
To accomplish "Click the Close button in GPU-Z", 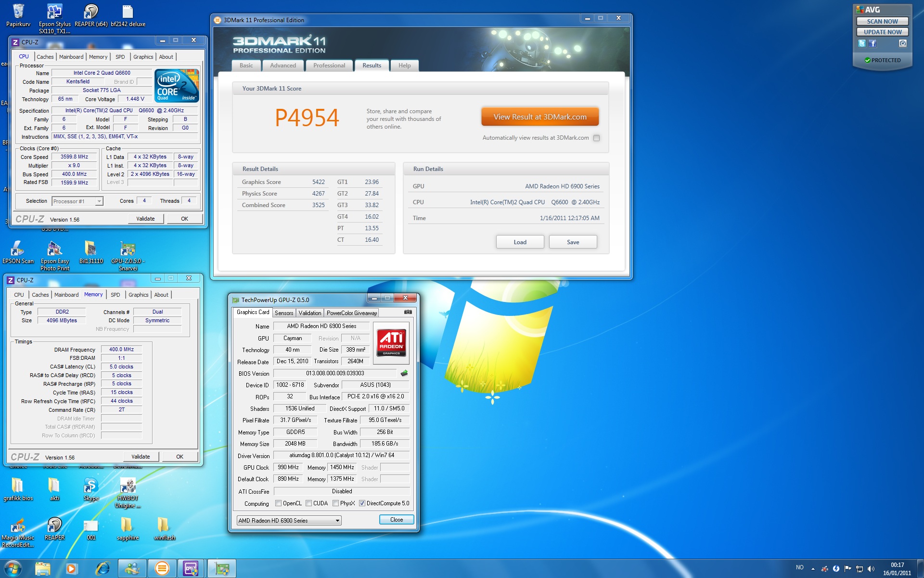I will [397, 520].
